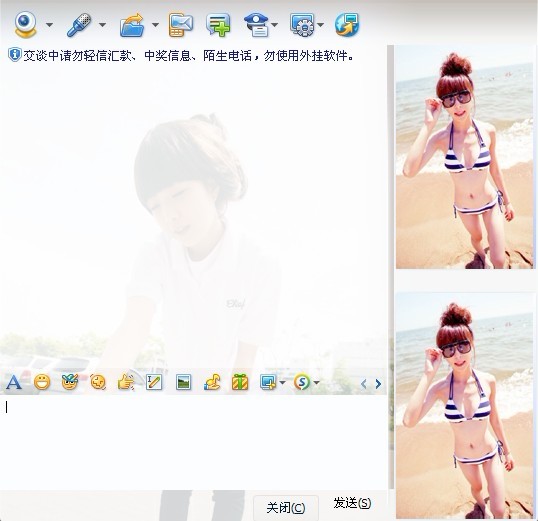
Task: Send an SMS message via phone-mail icon
Action: pyautogui.click(x=180, y=25)
